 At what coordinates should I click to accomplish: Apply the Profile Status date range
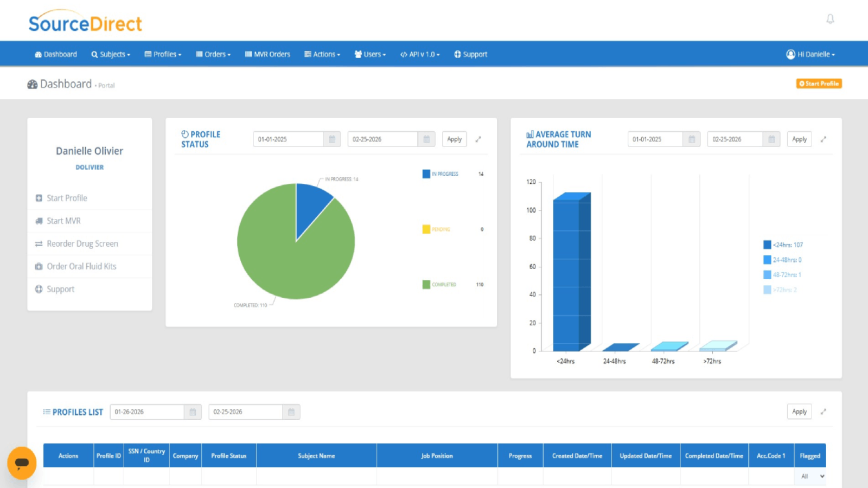click(x=454, y=139)
